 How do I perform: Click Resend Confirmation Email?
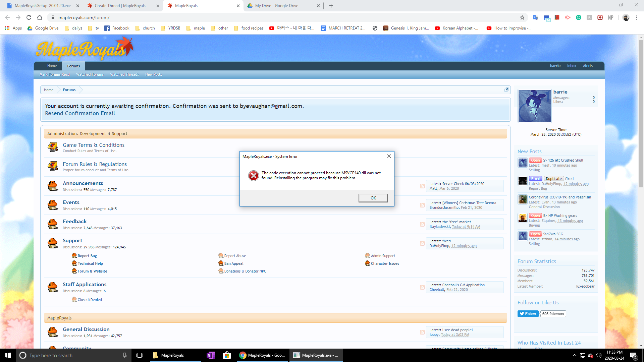pos(80,113)
